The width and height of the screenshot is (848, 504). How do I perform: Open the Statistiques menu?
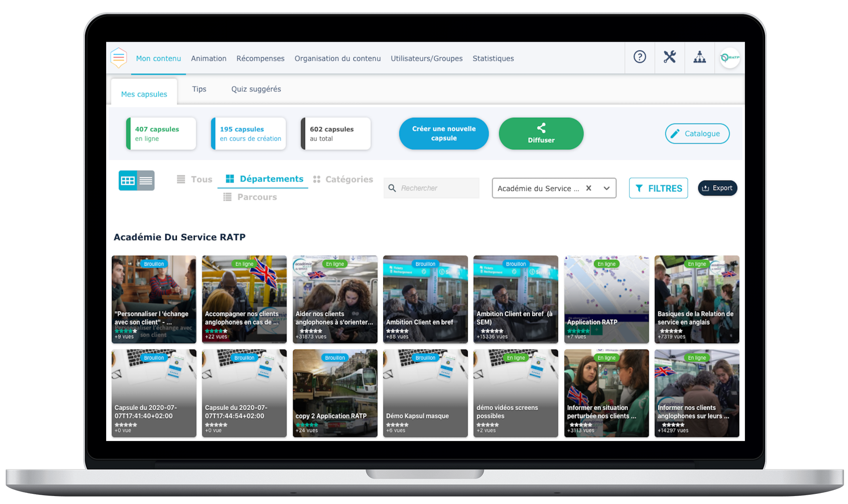(493, 58)
